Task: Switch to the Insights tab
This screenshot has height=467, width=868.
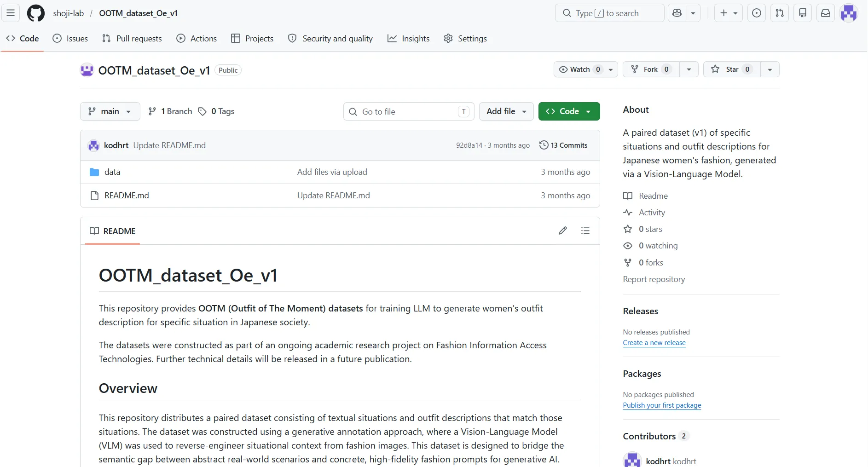Action: (x=408, y=39)
